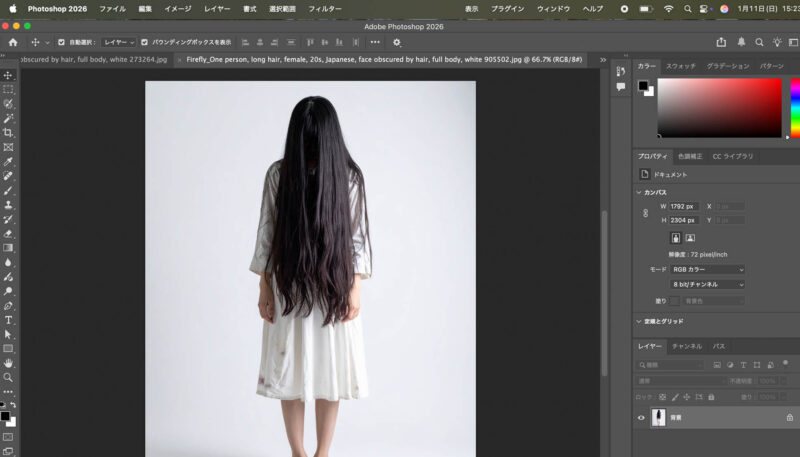Image resolution: width=800 pixels, height=457 pixels.
Task: Open the layer blend mode dropdown
Action: click(x=681, y=381)
